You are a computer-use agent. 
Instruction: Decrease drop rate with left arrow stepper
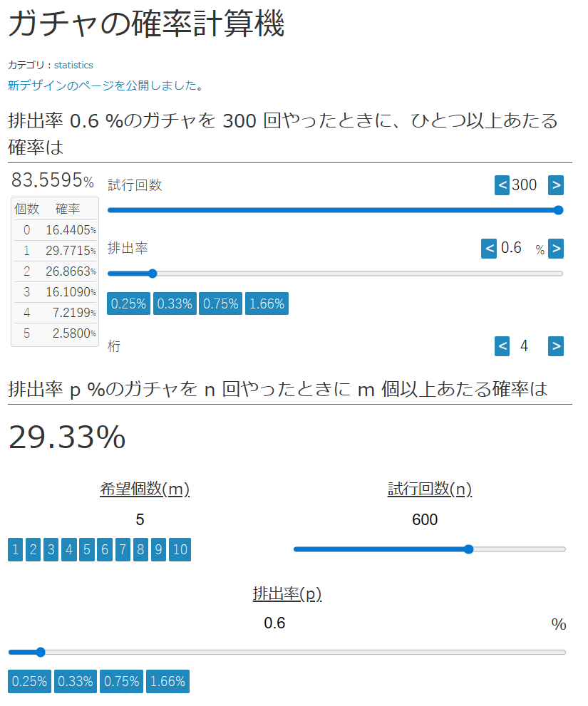click(x=489, y=249)
